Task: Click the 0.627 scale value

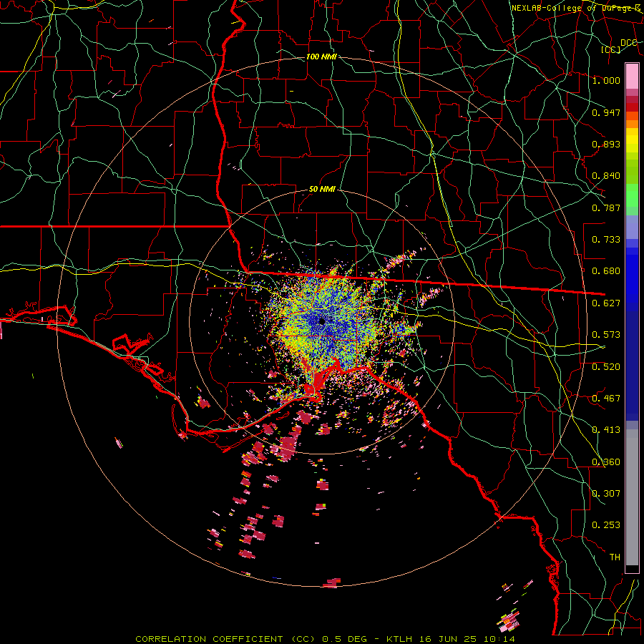Action: pos(606,303)
